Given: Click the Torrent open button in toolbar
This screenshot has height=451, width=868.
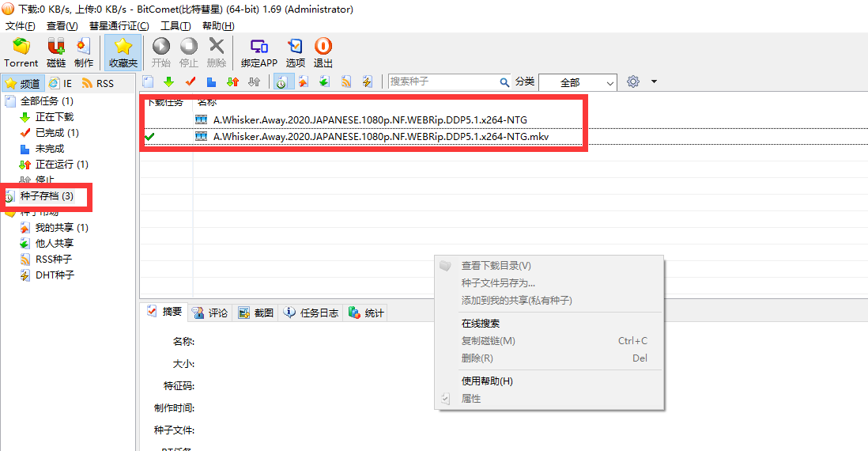Looking at the screenshot, I should (x=21, y=53).
